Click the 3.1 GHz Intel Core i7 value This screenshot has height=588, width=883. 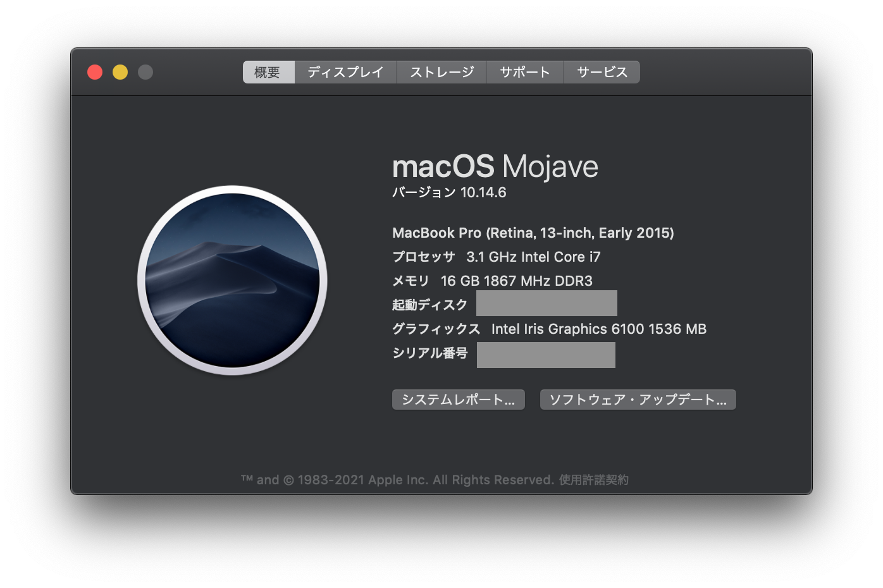533,257
